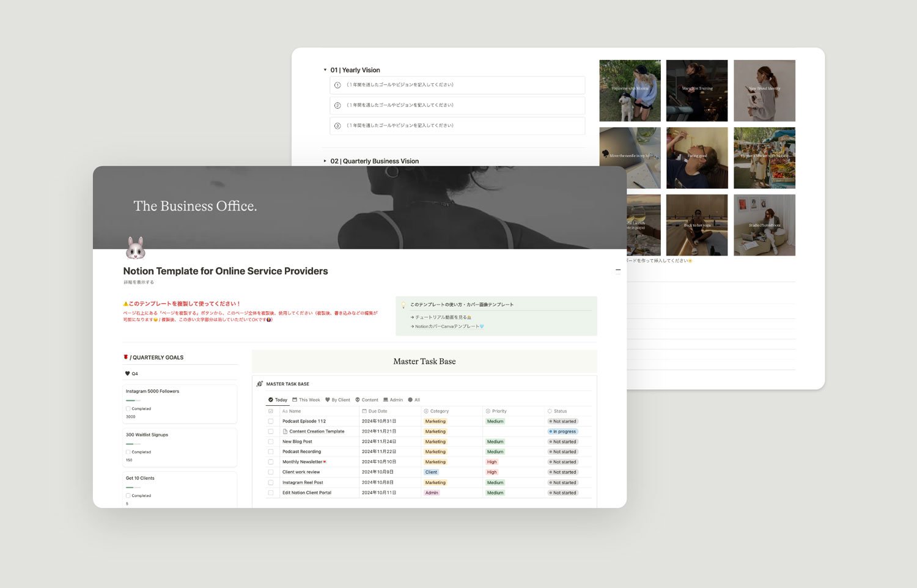
Task: Open the Marketing category of Podcast Episode 112
Action: [435, 421]
